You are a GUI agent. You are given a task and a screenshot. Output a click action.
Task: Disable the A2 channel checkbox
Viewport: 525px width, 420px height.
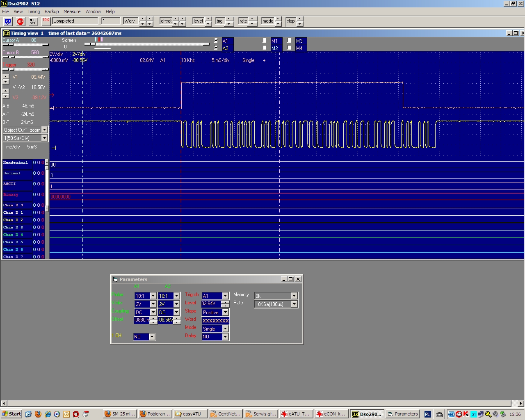pos(216,48)
